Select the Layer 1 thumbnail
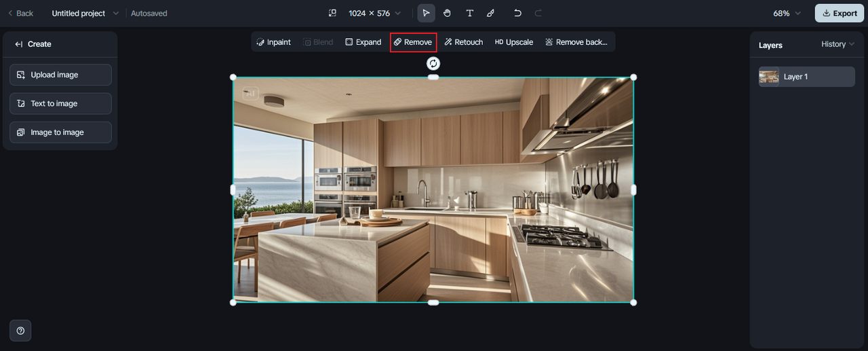The width and height of the screenshot is (868, 351). [768, 77]
